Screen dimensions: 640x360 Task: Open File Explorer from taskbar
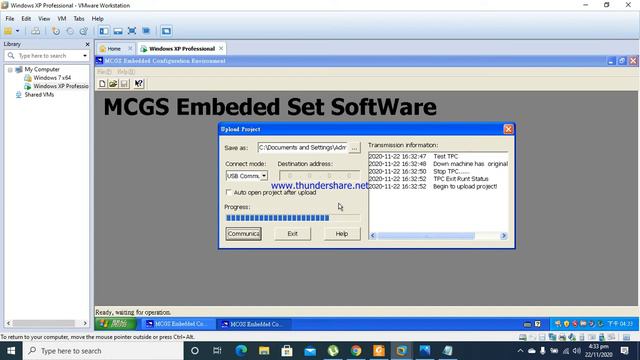pyautogui.click(x=264, y=351)
